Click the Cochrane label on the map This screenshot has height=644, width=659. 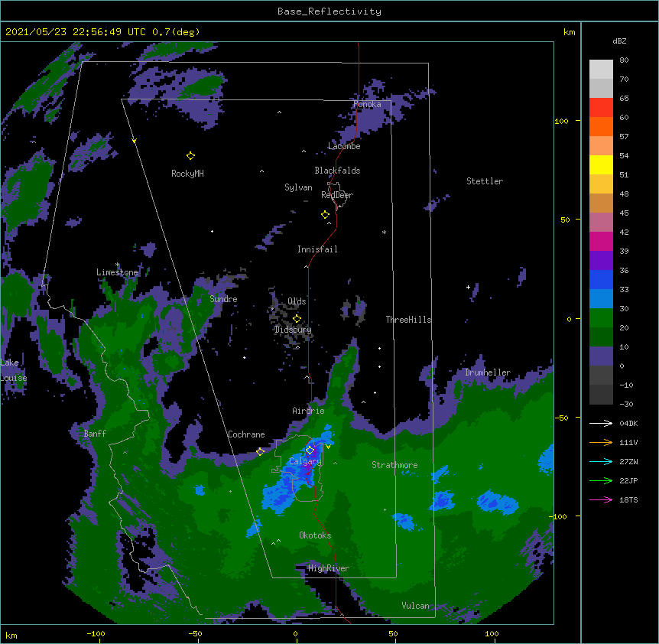pyautogui.click(x=246, y=434)
